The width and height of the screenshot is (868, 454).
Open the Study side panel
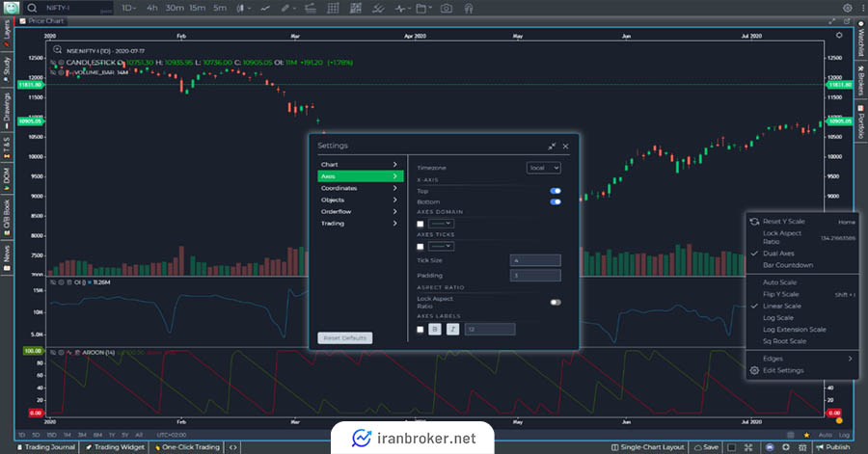coord(7,70)
